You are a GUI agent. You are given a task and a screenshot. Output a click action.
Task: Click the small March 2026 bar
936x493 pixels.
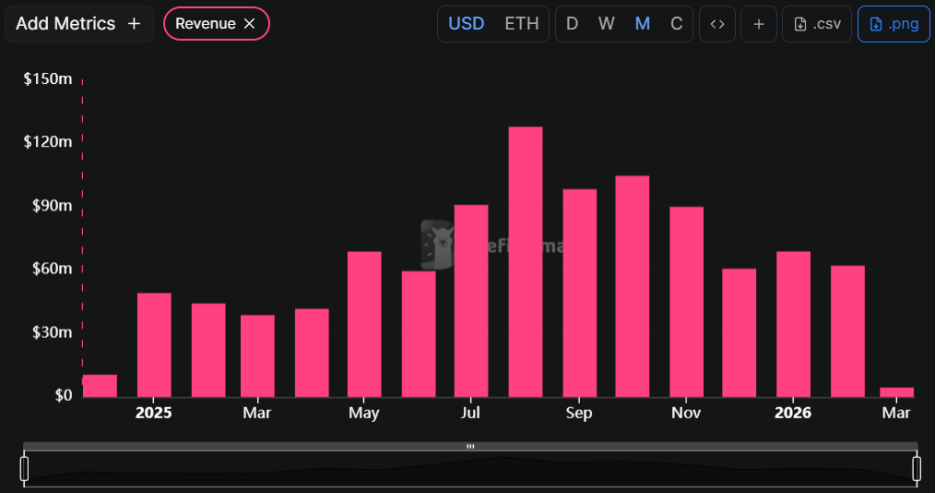pyautogui.click(x=897, y=392)
